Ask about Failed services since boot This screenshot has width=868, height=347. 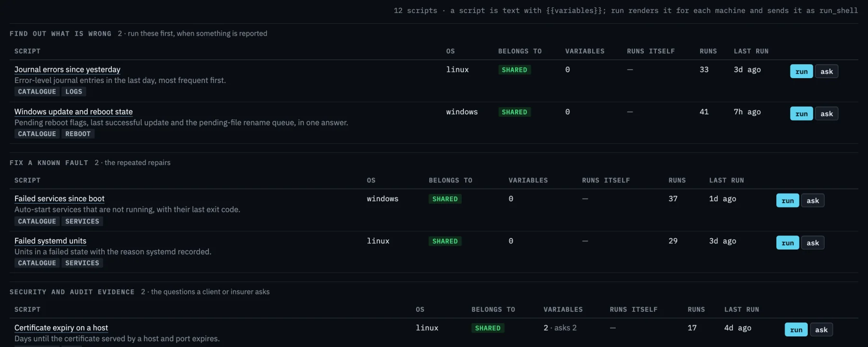(813, 200)
